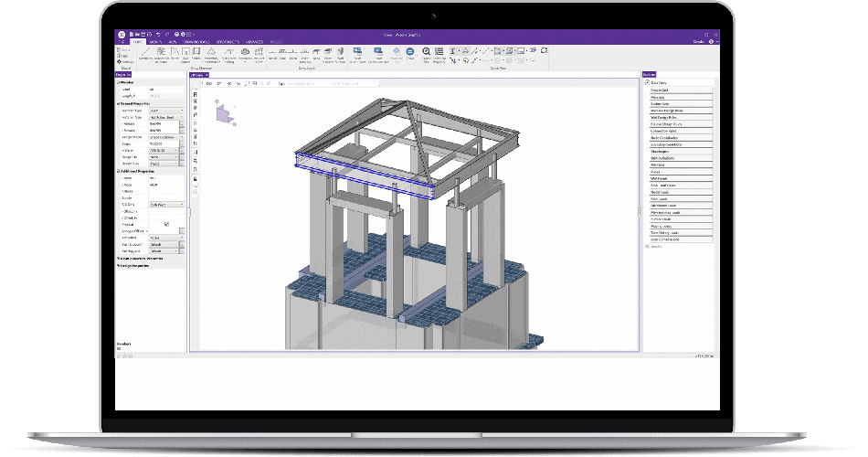Click the Load Combinations ribbon icon

pyautogui.click(x=377, y=54)
